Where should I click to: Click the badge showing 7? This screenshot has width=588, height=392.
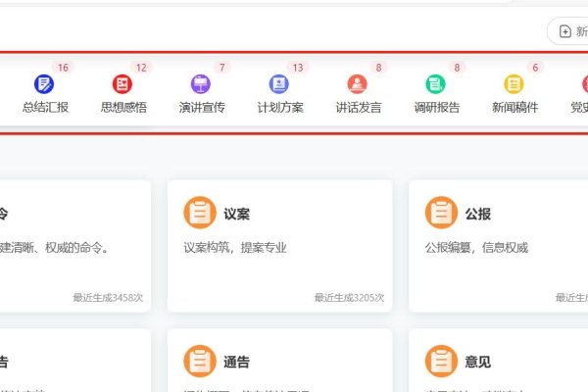(222, 68)
